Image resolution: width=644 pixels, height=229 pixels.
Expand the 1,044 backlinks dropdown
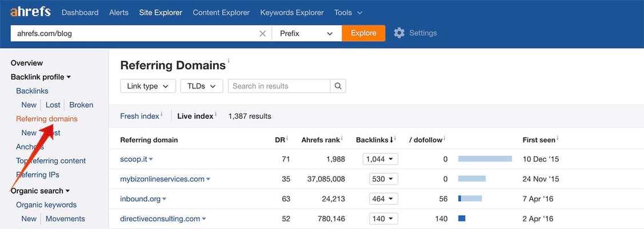(381, 159)
